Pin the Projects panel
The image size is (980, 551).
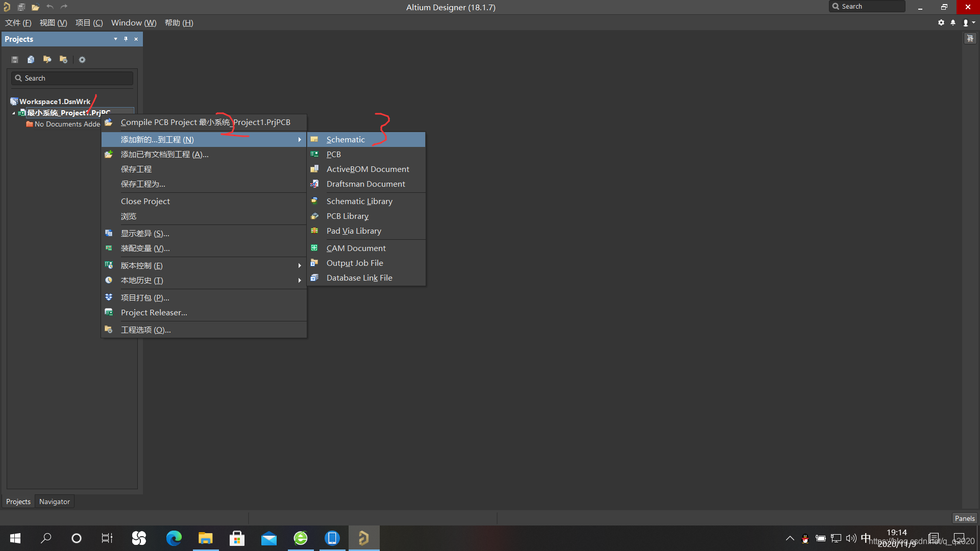pyautogui.click(x=126, y=39)
